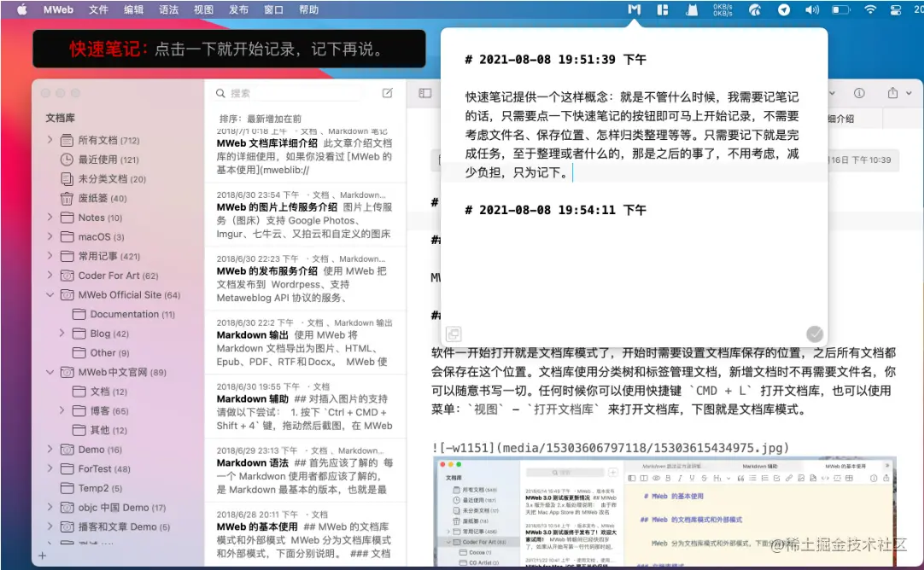Image resolution: width=924 pixels, height=570 pixels.
Task: Show document info via the ⓘ icon
Action: [x=859, y=92]
